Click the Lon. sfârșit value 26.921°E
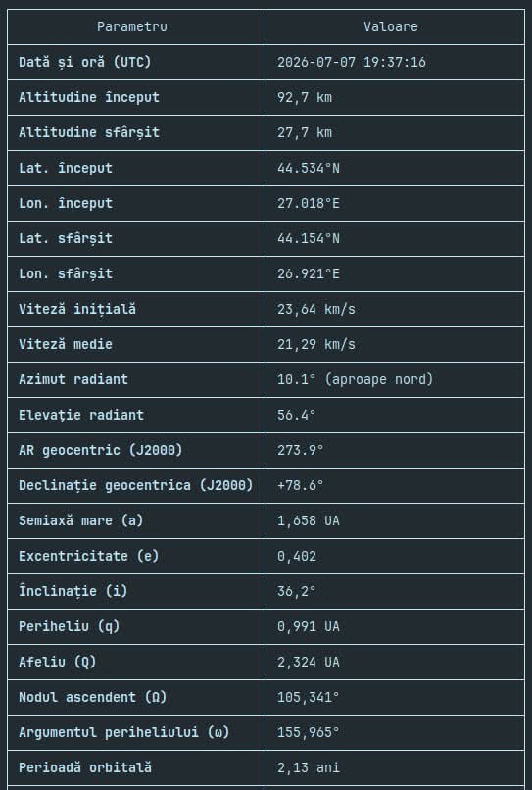Screen dimensions: 532x790 tap(309, 273)
